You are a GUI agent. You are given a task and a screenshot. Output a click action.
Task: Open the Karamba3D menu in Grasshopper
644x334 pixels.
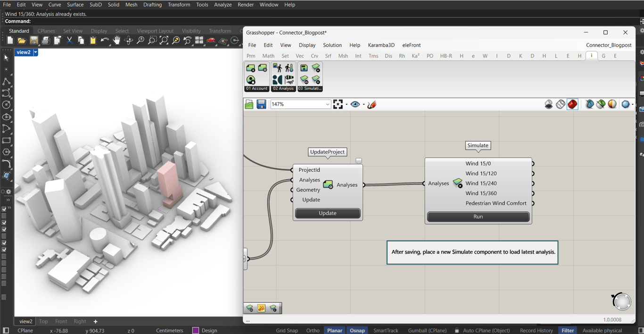381,45
